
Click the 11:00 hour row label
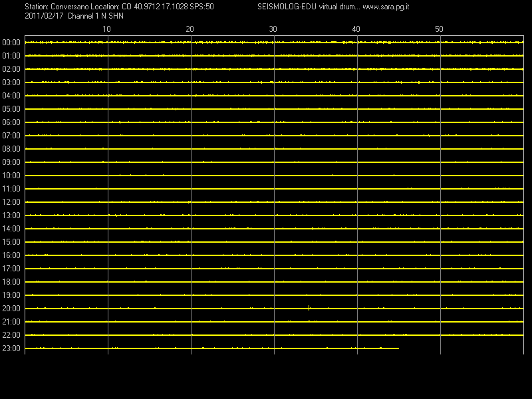[11, 189]
